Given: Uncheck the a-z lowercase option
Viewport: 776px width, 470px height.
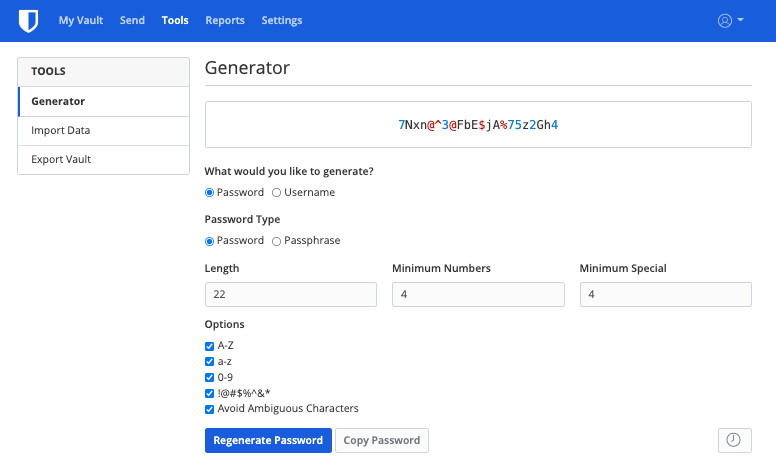Looking at the screenshot, I should pos(209,362).
